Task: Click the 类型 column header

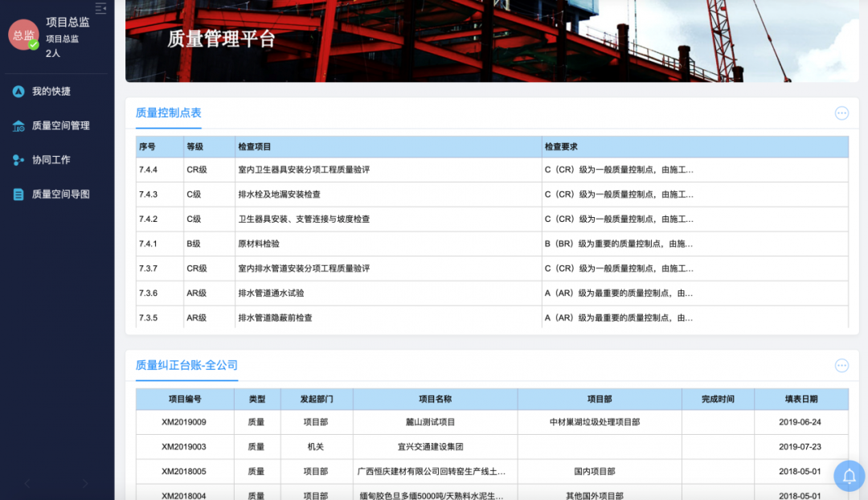Action: click(x=257, y=400)
